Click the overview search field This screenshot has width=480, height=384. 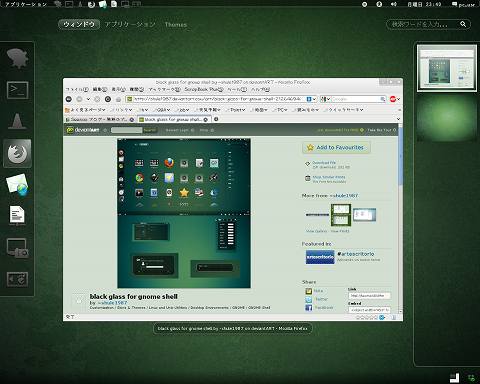pyautogui.click(x=428, y=24)
